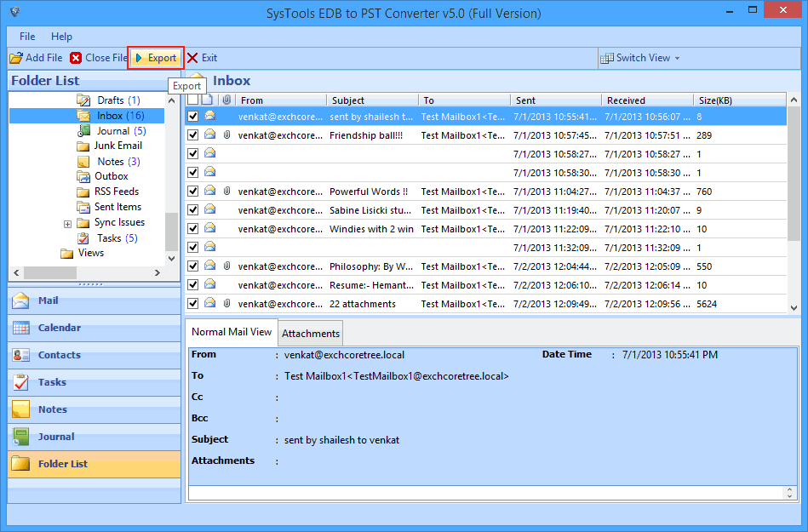Screen dimensions: 808x532
Task: Expand the Sync Issues folder node
Action: [x=67, y=224]
